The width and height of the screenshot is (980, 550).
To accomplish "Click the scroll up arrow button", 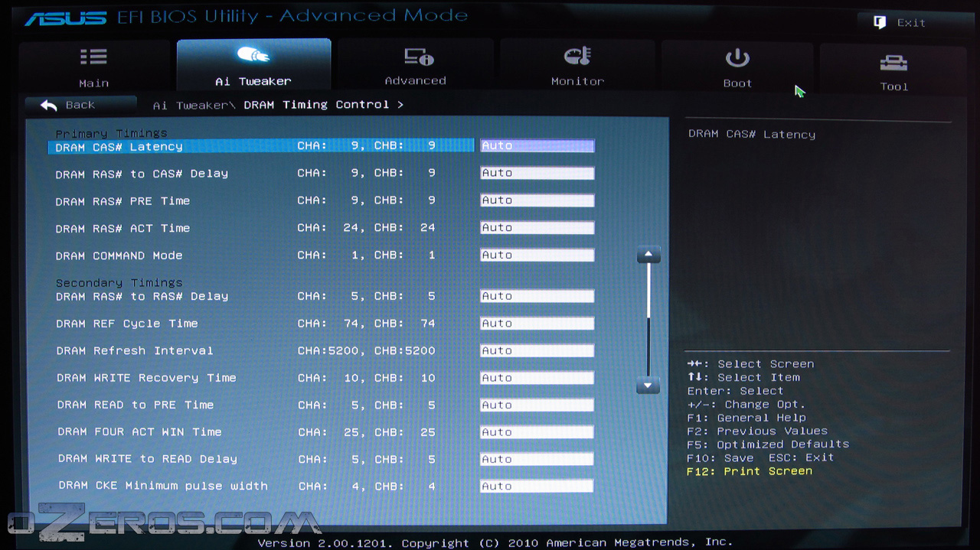I will tap(648, 255).
